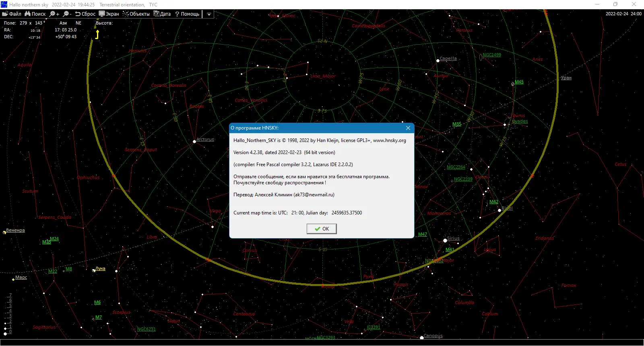Select the star Rigel on the map
Screen dimensions: 644x346
click(507, 208)
